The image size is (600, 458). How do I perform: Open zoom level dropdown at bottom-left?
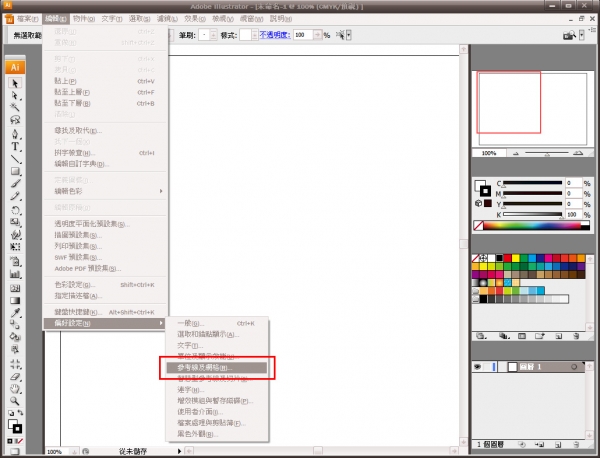74,451
